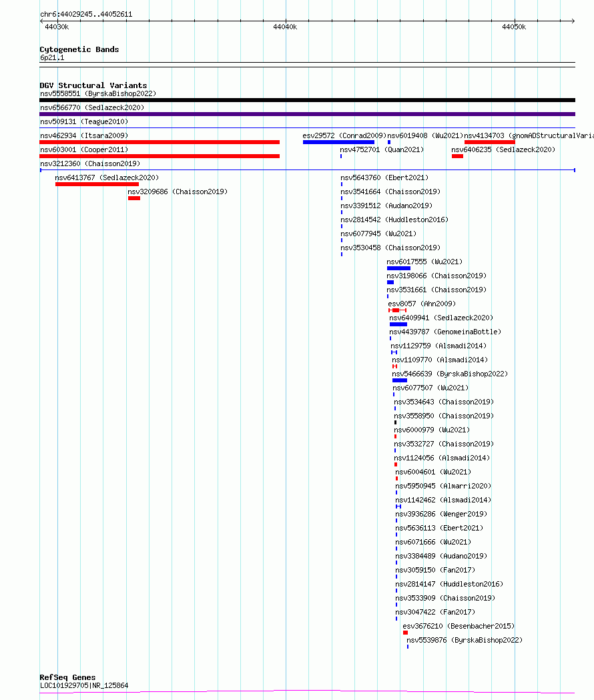The height and width of the screenshot is (700, 594).
Task: Open nsv3541664 (Chaisson2019) variant
Action: tap(390, 192)
